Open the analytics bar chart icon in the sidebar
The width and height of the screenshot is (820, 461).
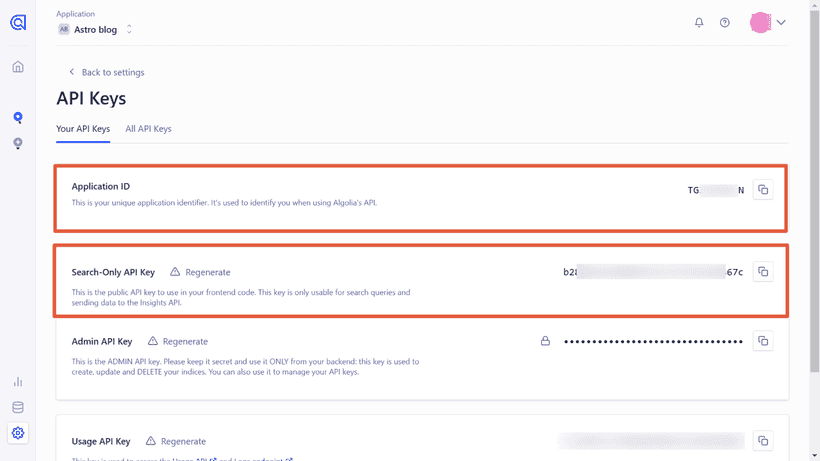click(18, 382)
